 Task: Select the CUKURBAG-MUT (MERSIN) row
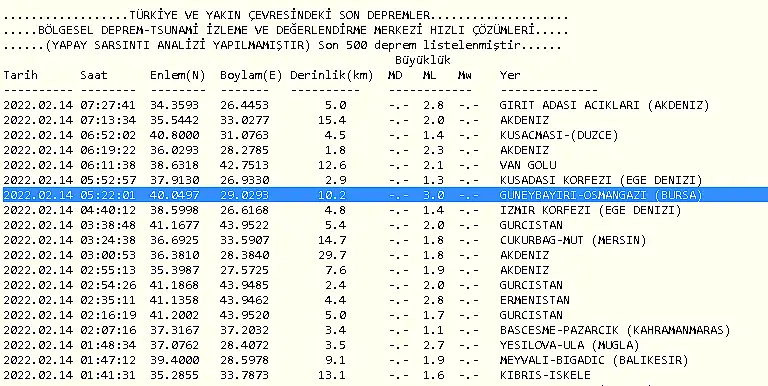click(x=384, y=240)
